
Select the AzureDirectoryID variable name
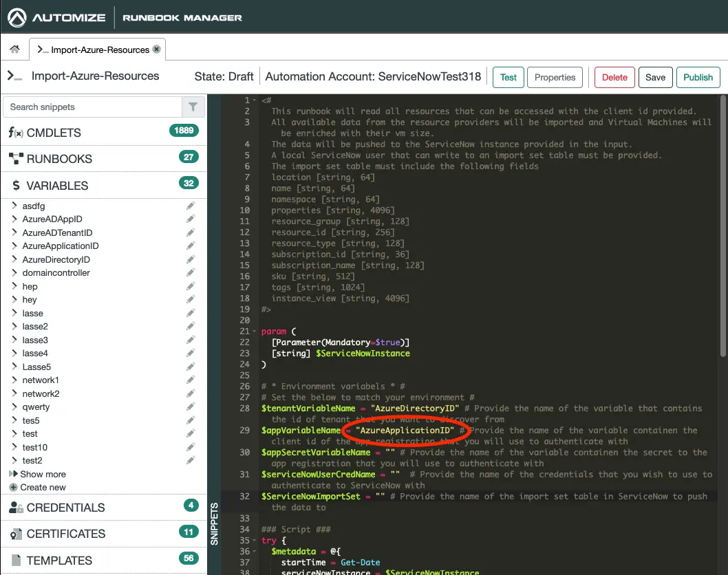(56, 259)
